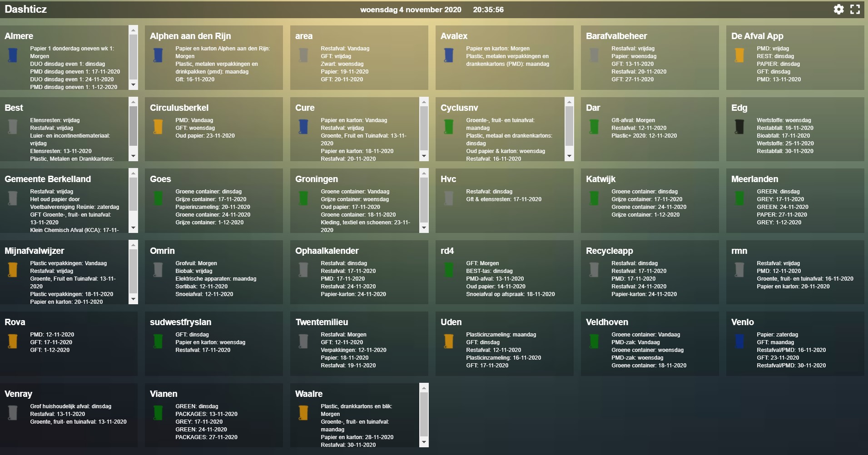
Task: Click the black bin icon in Edg
Action: tap(739, 127)
